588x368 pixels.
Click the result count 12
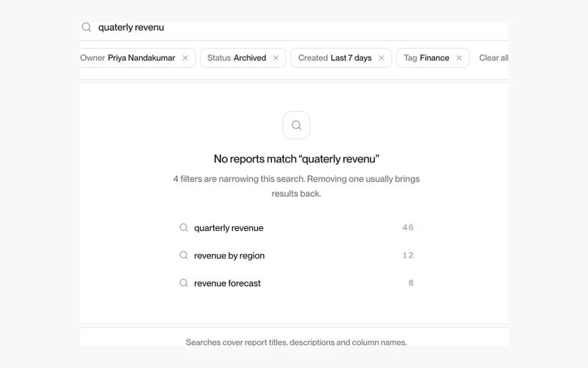click(x=408, y=255)
